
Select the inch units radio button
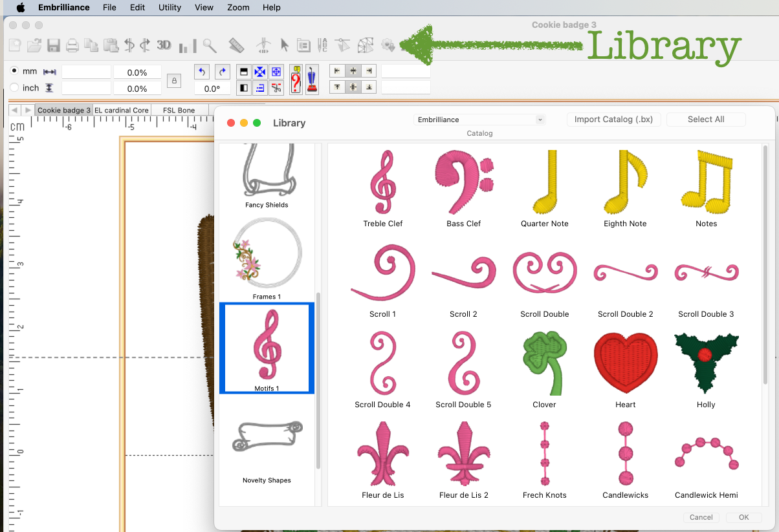point(15,87)
